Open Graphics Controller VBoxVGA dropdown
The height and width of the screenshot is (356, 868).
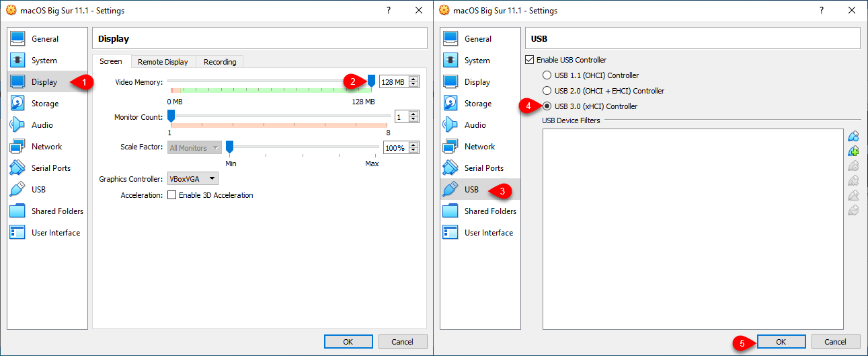pos(192,178)
